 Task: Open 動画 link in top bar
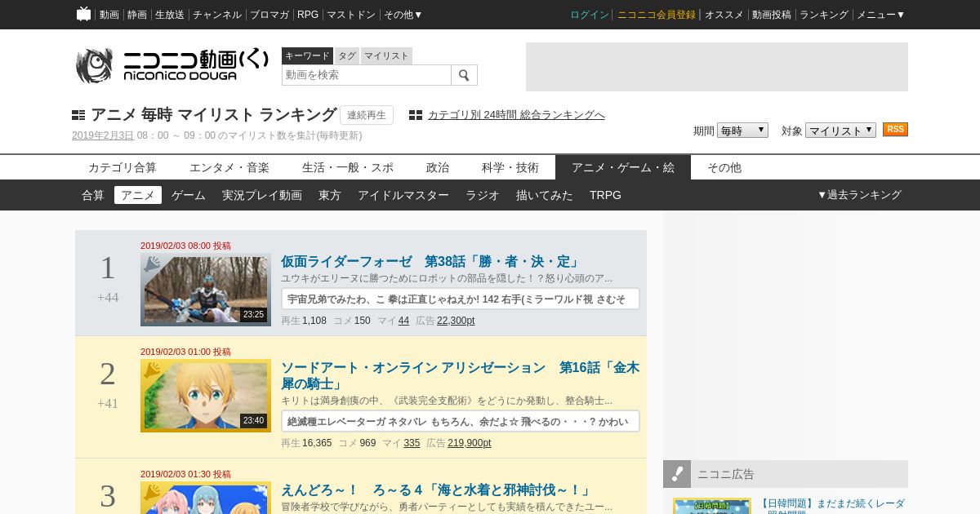[x=109, y=15]
